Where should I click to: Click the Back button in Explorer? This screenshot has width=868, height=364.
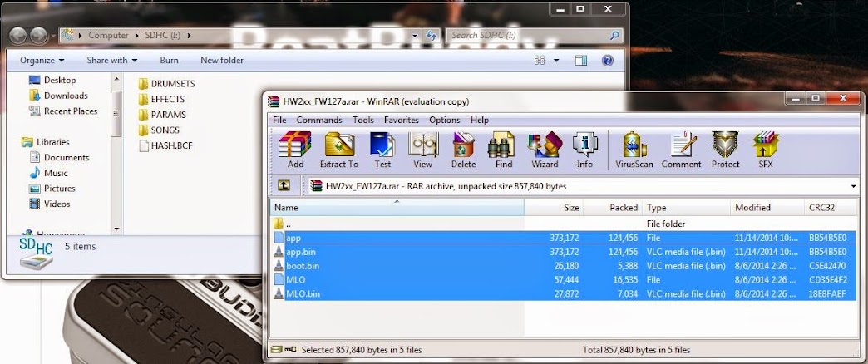pyautogui.click(x=18, y=35)
